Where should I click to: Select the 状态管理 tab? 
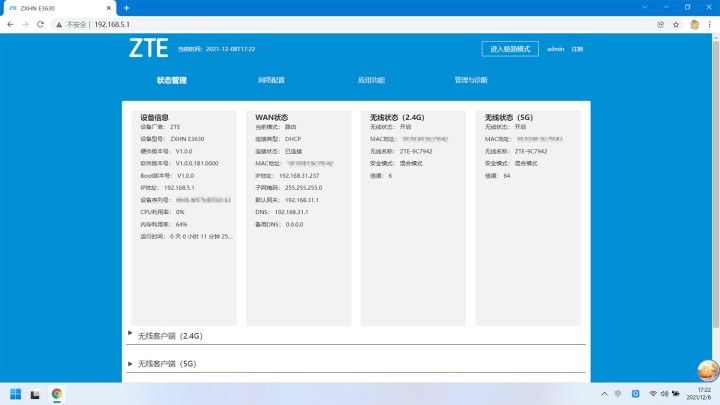click(x=172, y=80)
